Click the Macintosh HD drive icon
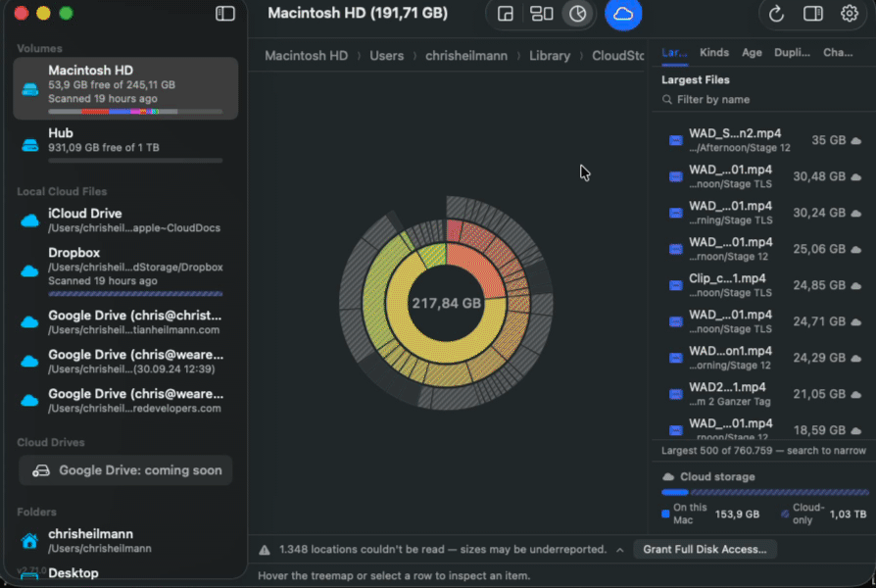 pos(29,89)
